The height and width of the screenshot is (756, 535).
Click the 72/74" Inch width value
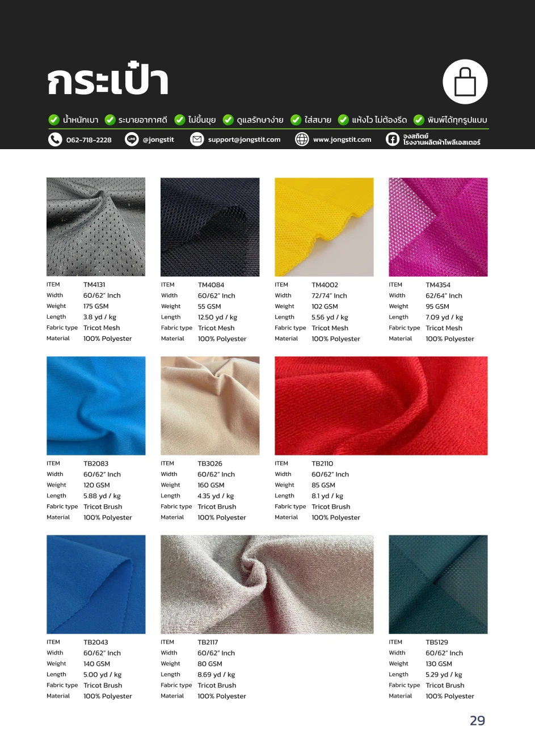point(329,295)
